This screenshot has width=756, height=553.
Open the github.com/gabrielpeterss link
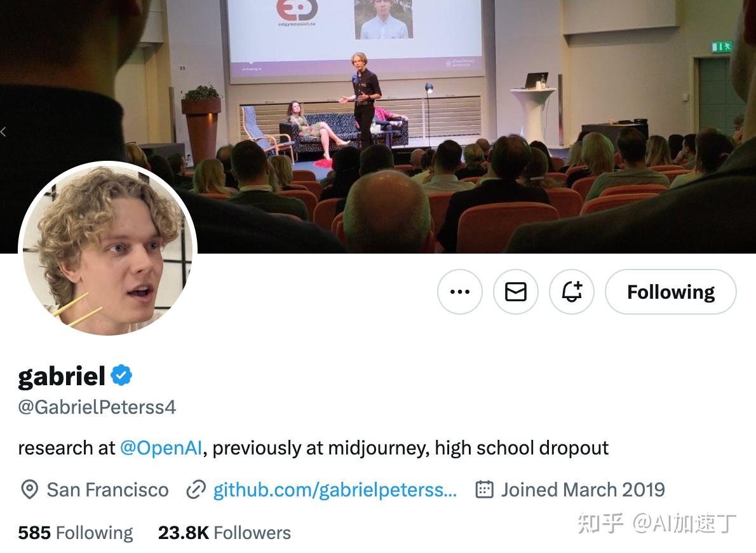pyautogui.click(x=335, y=489)
